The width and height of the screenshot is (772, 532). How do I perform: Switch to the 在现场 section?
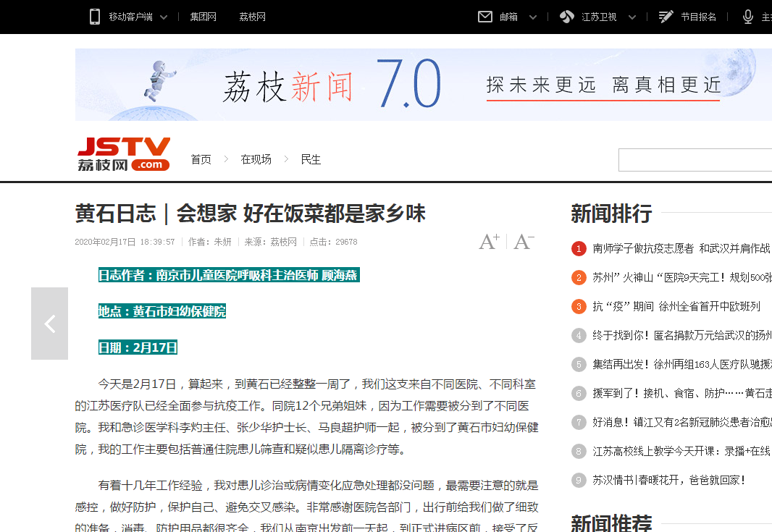coord(256,159)
